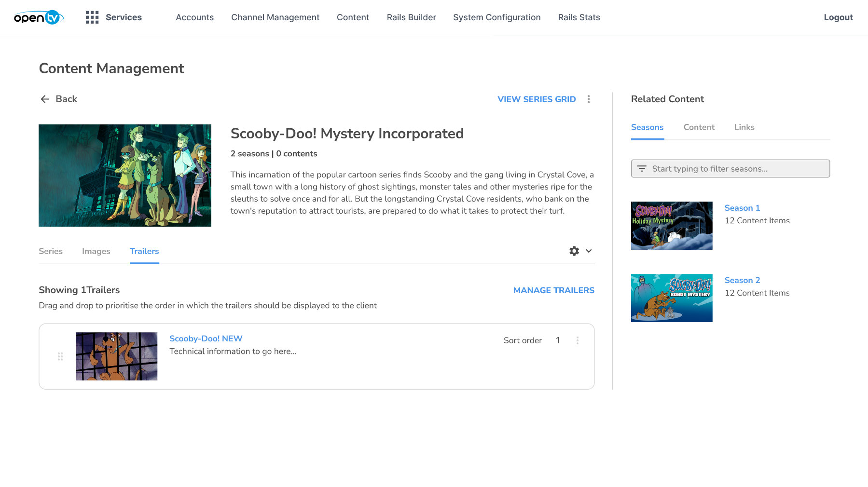Click the sort order value 1
This screenshot has height=487, width=868.
(558, 340)
